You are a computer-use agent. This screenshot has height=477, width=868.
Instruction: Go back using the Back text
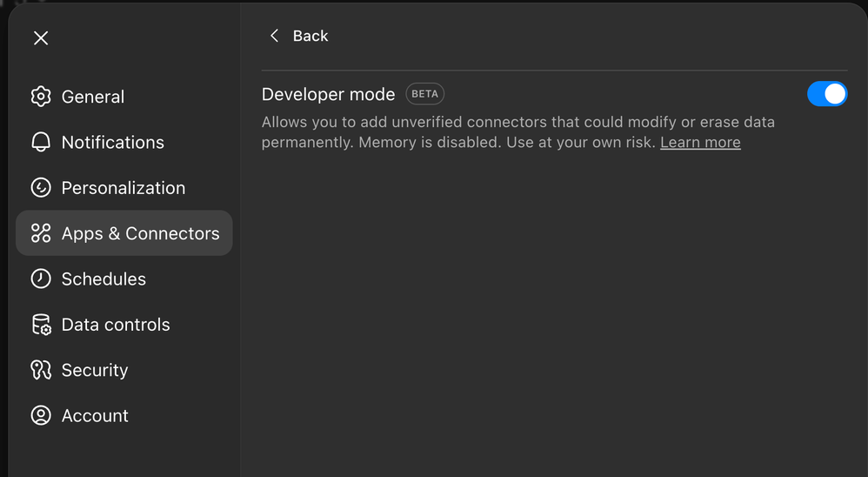tap(310, 36)
